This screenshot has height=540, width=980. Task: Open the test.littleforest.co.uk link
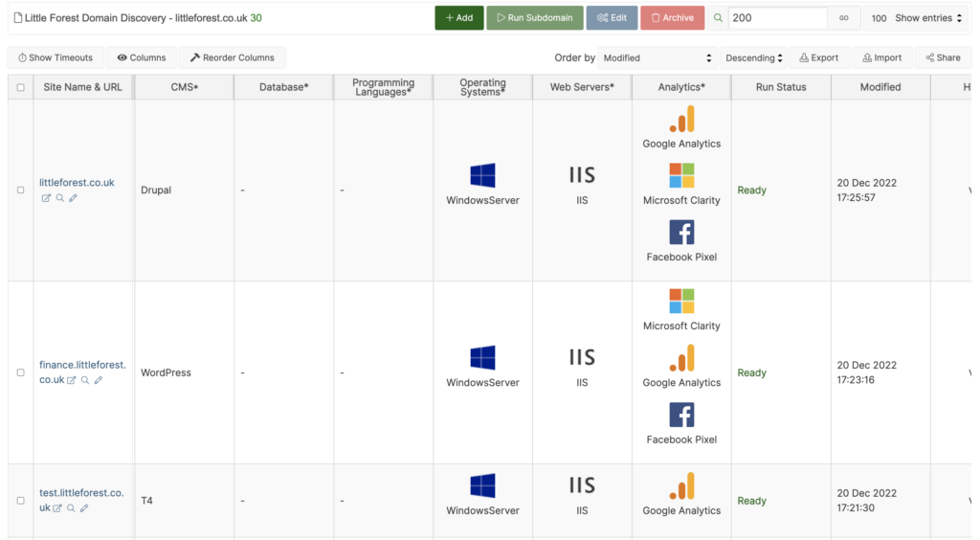point(81,500)
